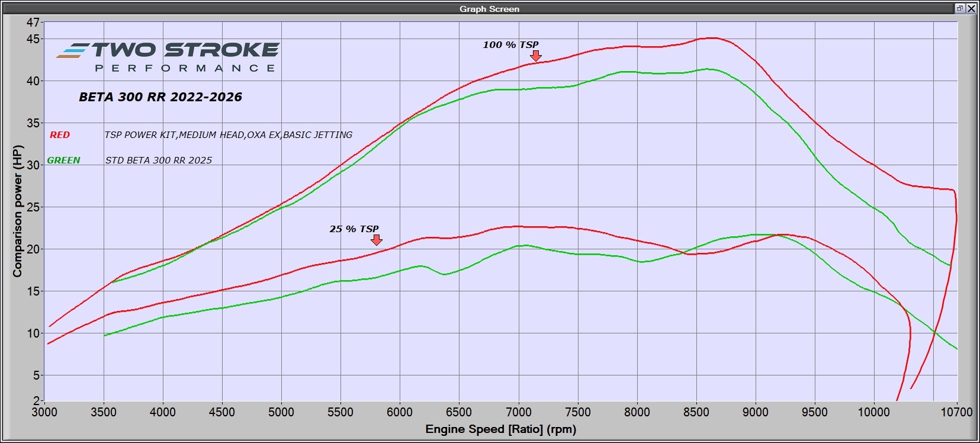Click the 10700 rpm axis end label
The width and height of the screenshot is (980, 443).
click(x=956, y=412)
